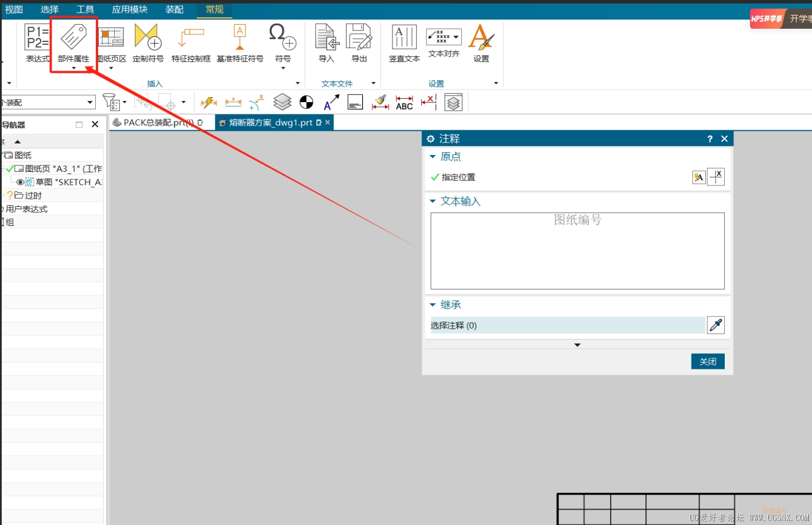Toggle 竖直文本 vertical text
This screenshot has width=812, height=525.
coord(405,43)
